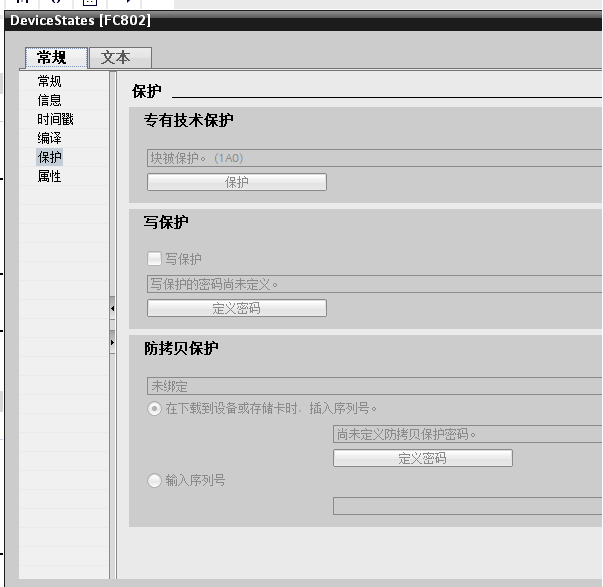Select the 输入序列号 radio option
Image resolution: width=603 pixels, height=587 pixels.
coord(154,481)
